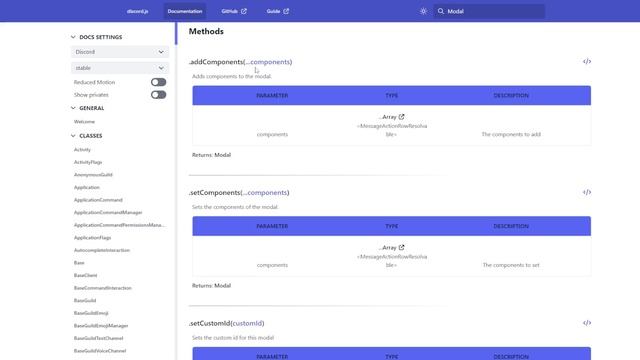Viewport: 640px width, 360px height.
Task: Open the Activity class
Action: (x=82, y=150)
